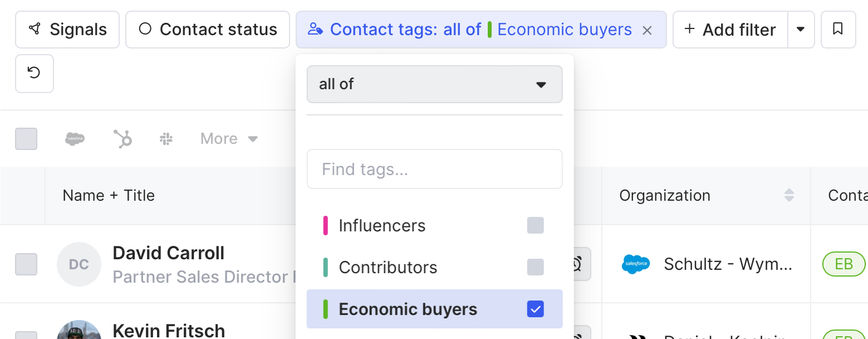Click David Carroll's DC avatar
The width and height of the screenshot is (868, 339).
79,264
